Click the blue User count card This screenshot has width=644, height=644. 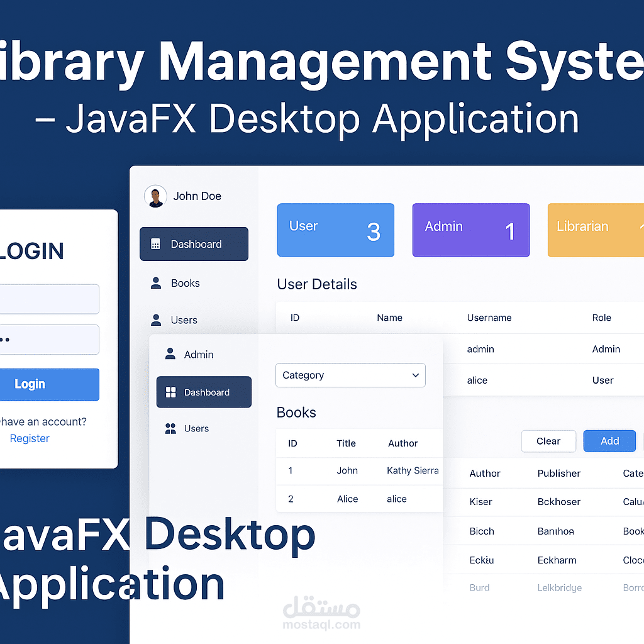pyautogui.click(x=336, y=230)
